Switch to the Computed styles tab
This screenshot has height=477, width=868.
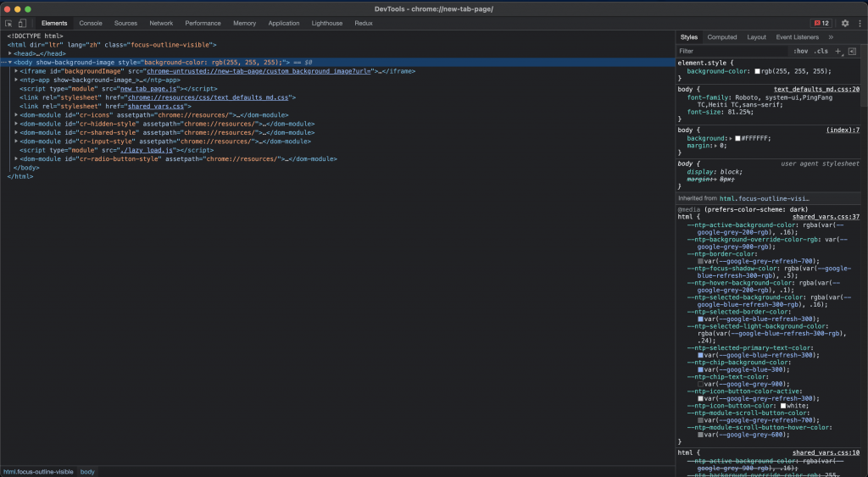click(x=722, y=37)
